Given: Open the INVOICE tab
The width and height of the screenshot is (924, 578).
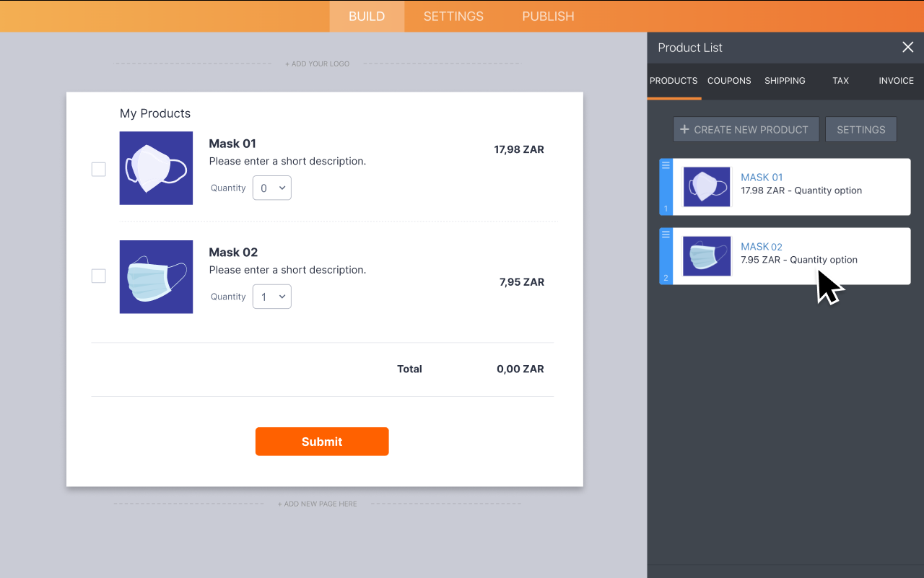Looking at the screenshot, I should click(x=896, y=81).
